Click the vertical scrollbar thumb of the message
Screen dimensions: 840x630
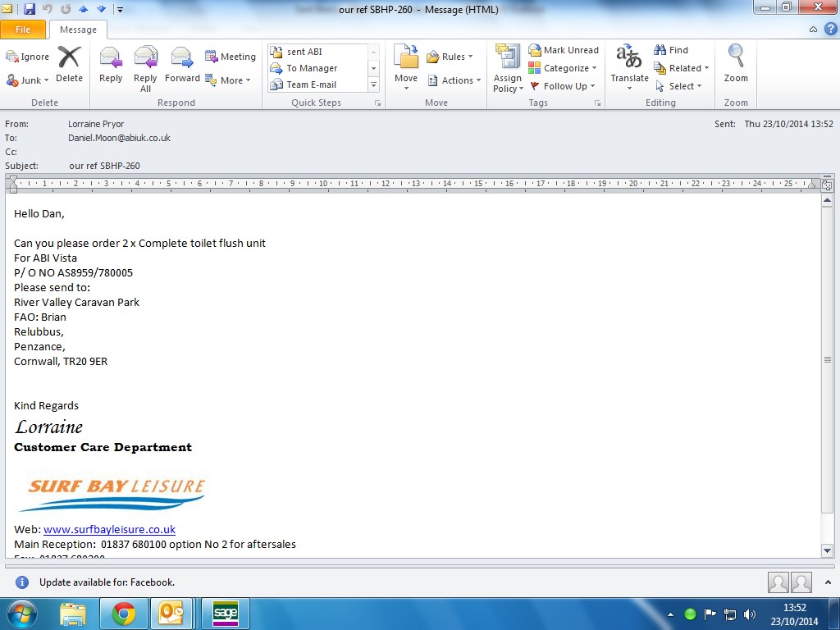[827, 359]
